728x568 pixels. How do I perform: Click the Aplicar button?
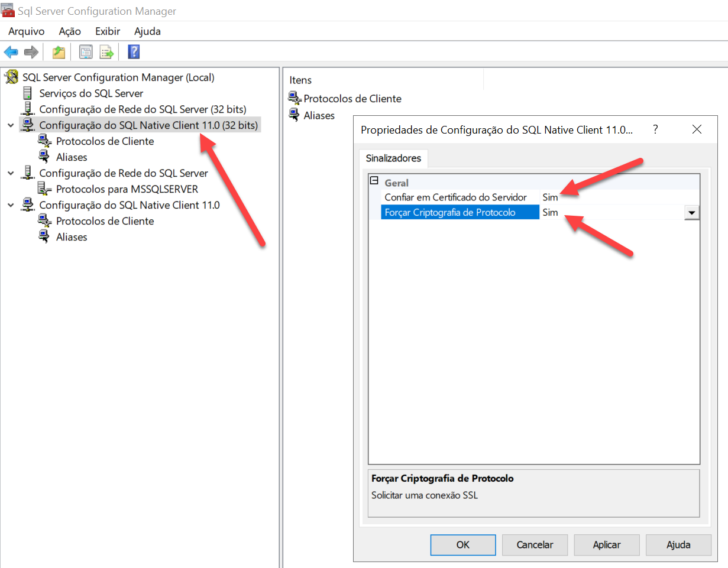coord(607,545)
